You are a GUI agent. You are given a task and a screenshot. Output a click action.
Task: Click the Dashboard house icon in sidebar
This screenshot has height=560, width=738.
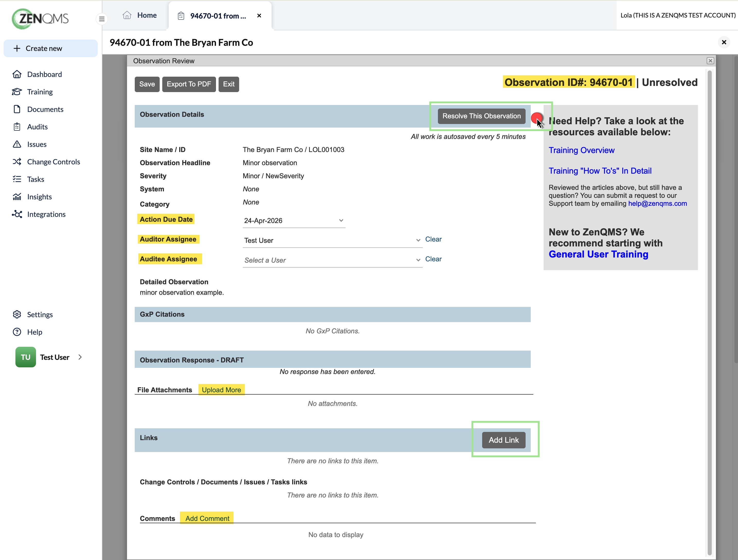click(x=17, y=74)
